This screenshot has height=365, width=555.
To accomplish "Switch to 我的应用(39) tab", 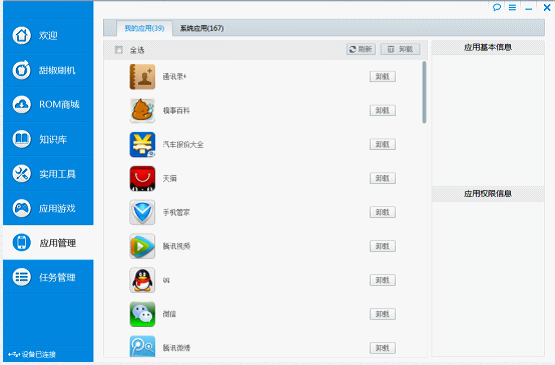I will click(144, 28).
